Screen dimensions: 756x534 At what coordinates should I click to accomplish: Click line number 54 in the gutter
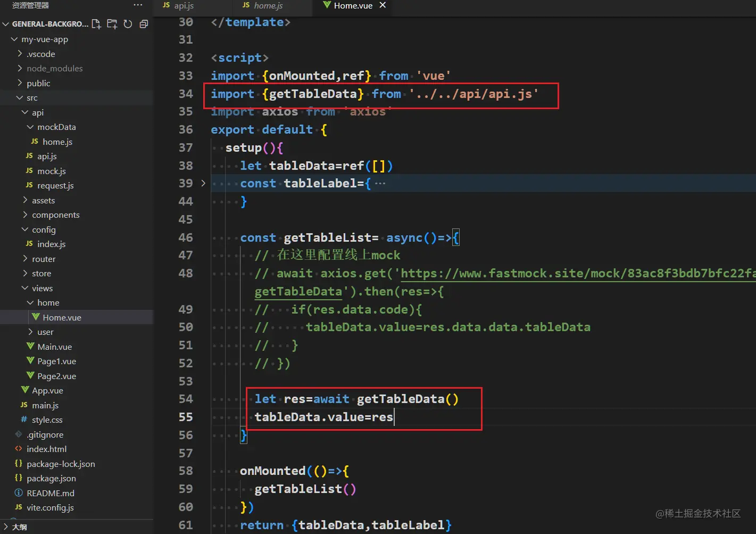click(x=186, y=399)
